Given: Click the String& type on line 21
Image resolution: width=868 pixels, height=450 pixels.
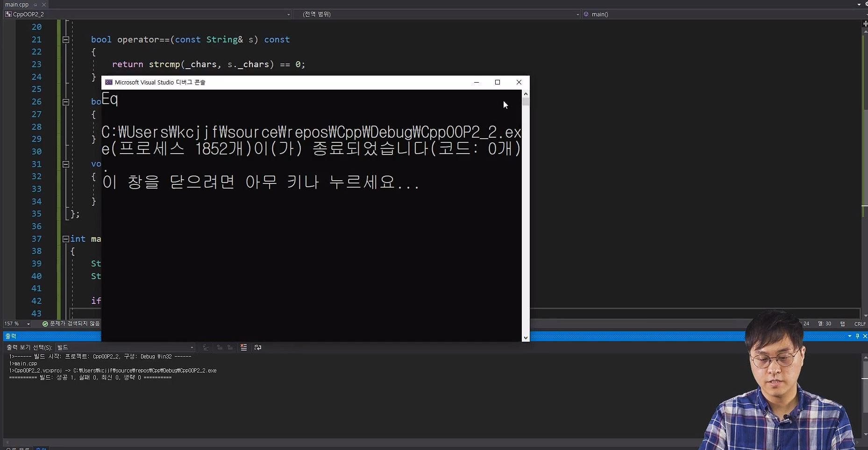Looking at the screenshot, I should 225,40.
